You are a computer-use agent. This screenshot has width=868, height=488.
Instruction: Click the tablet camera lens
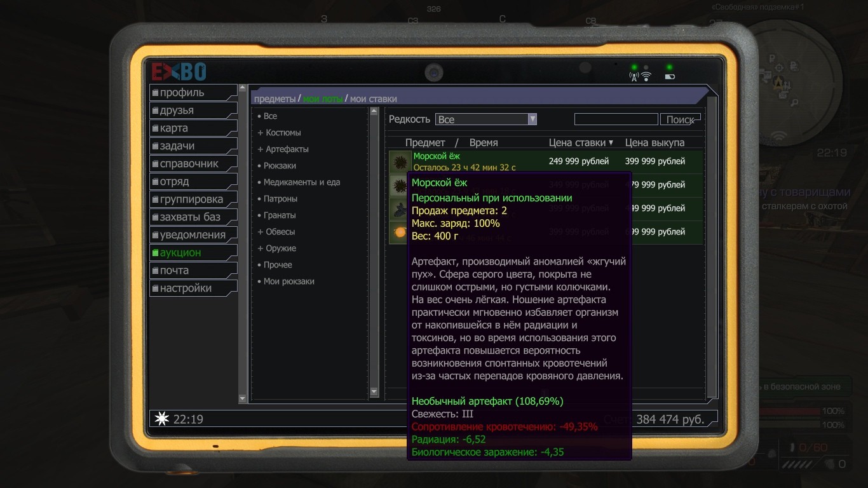[434, 72]
